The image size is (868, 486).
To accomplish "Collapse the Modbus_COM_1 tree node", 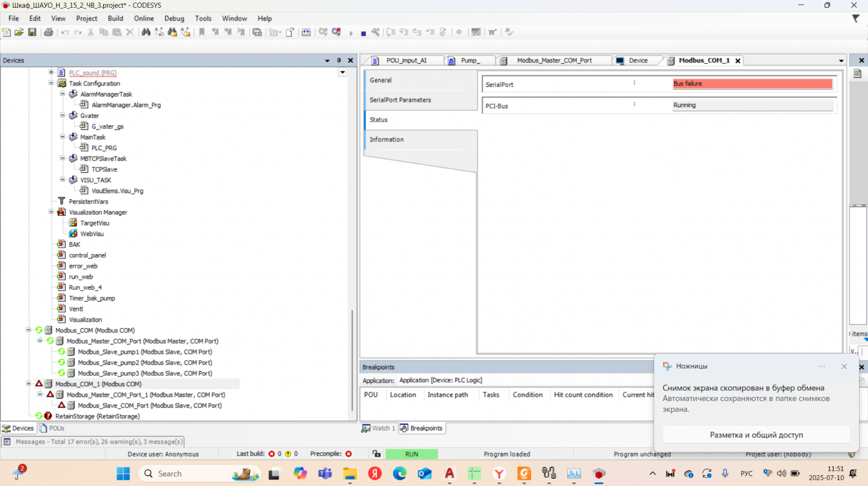I will (x=28, y=384).
